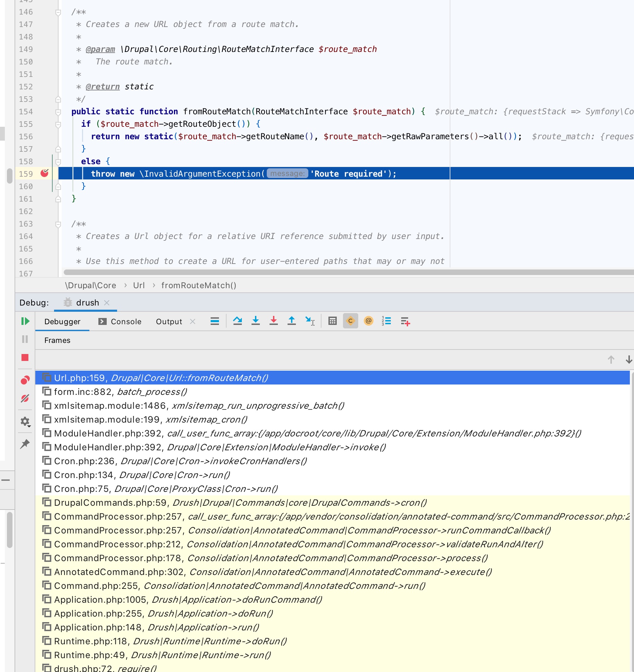Switch to the Output tab
Screen dimensions: 634x672
(169, 321)
